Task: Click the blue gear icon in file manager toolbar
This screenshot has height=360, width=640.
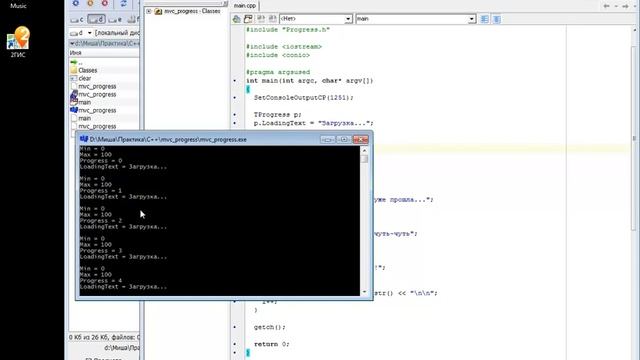Action: point(76,3)
